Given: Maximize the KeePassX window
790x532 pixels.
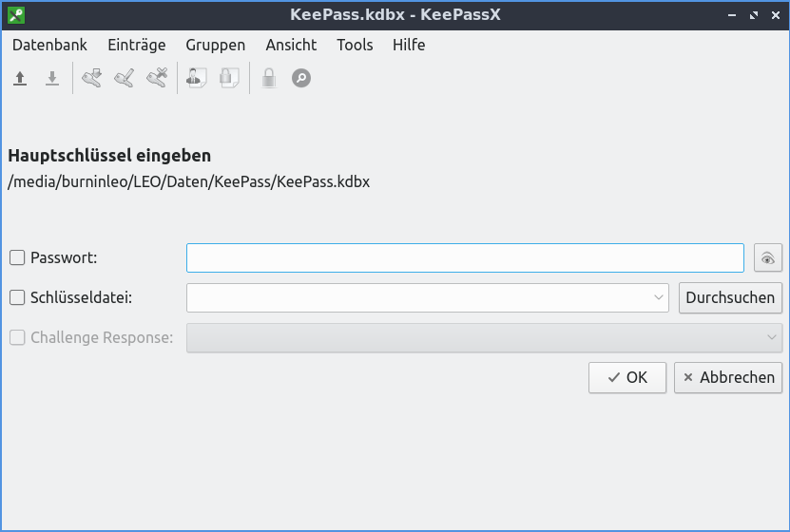Looking at the screenshot, I should click(754, 15).
